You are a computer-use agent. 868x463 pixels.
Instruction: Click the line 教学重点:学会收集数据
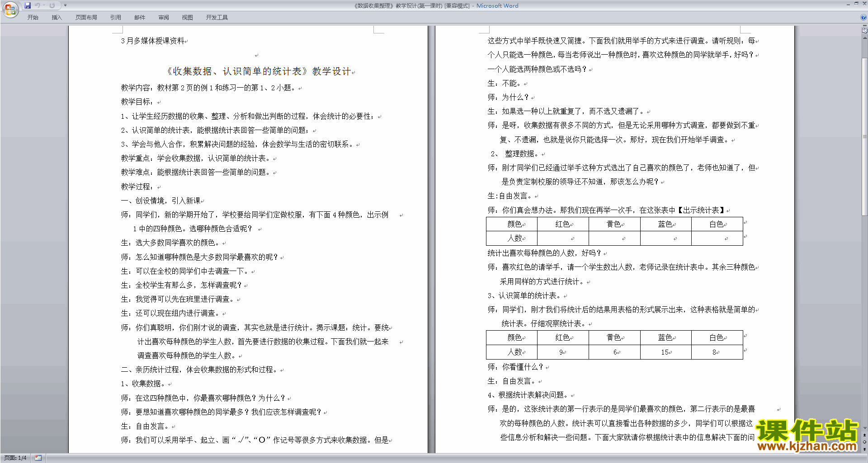(x=196, y=158)
